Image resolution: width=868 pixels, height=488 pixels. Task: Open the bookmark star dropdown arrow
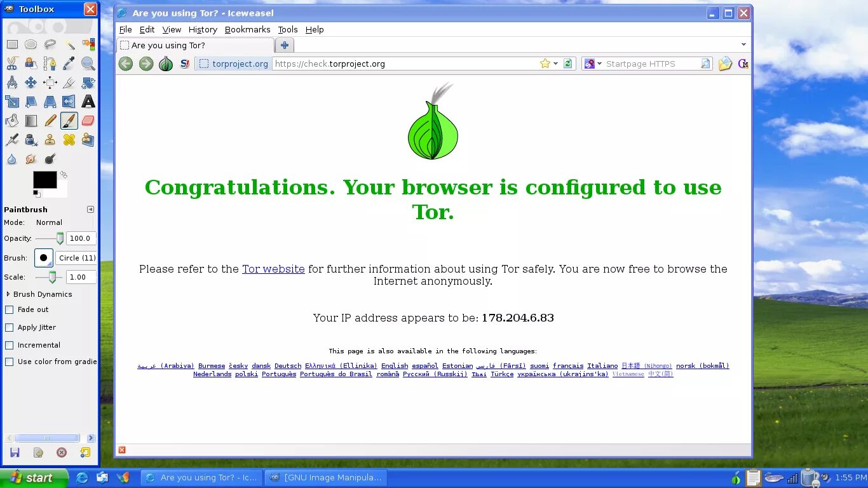(x=555, y=64)
